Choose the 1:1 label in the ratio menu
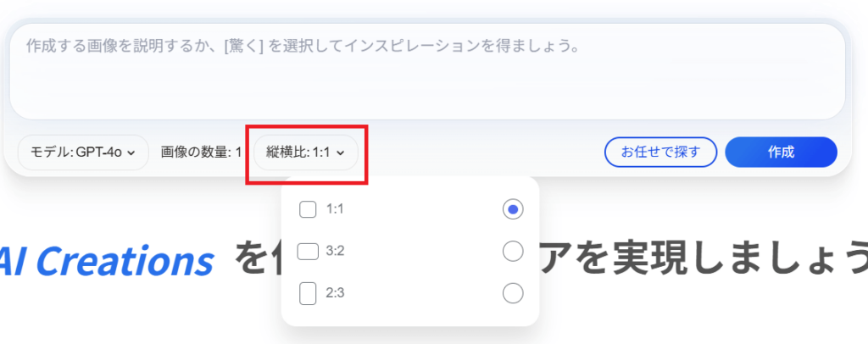The height and width of the screenshot is (344, 868). tap(336, 209)
